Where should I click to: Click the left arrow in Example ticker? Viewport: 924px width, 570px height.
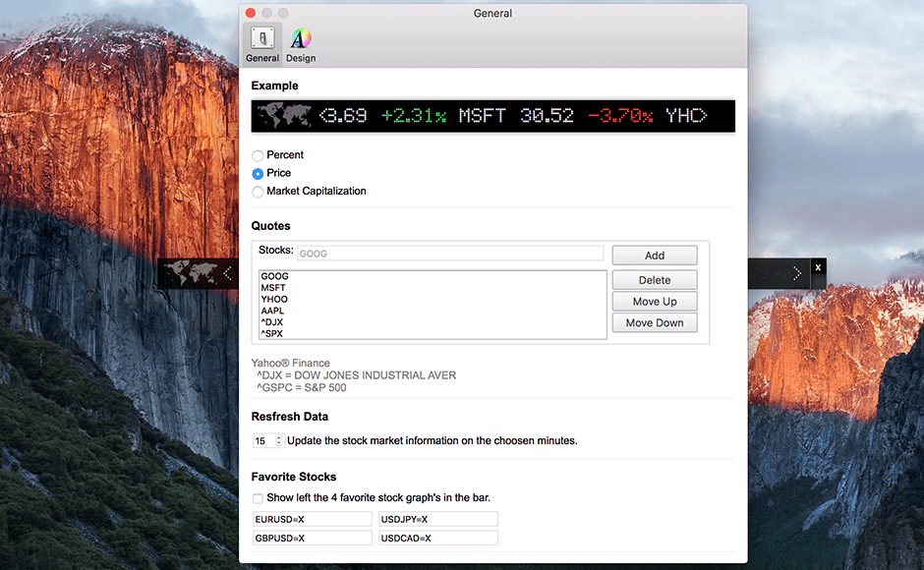tap(323, 116)
